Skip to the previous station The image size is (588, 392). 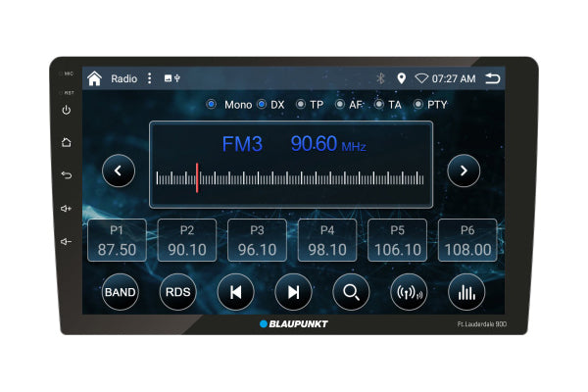[x=235, y=292]
